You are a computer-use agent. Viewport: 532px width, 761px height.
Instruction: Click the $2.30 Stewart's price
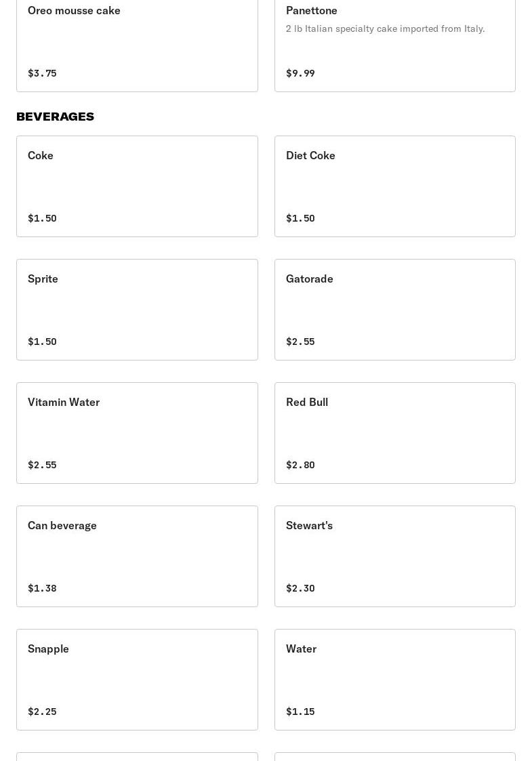pos(300,588)
